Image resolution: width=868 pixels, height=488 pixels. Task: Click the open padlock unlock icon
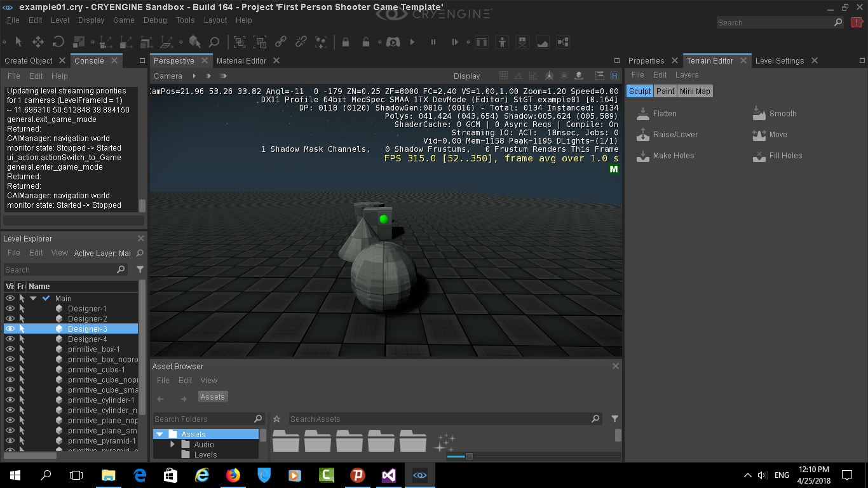(366, 42)
